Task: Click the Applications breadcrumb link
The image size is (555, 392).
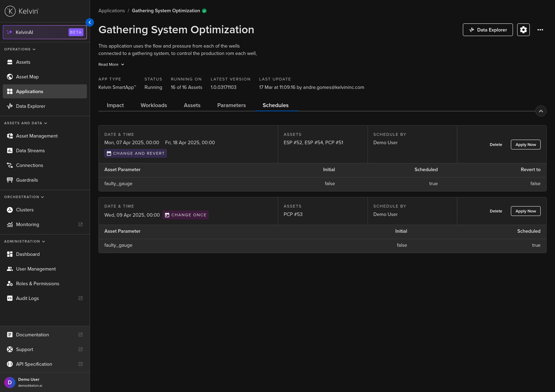Action: (111, 11)
